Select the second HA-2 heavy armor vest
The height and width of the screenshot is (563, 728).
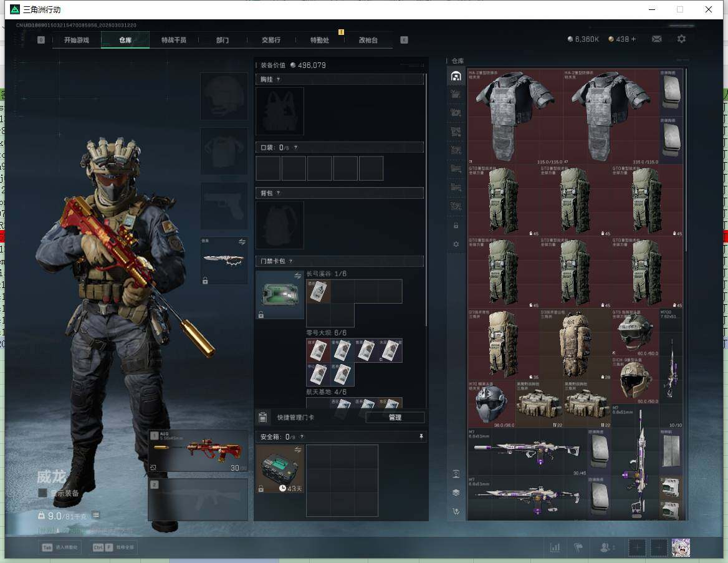(x=611, y=116)
